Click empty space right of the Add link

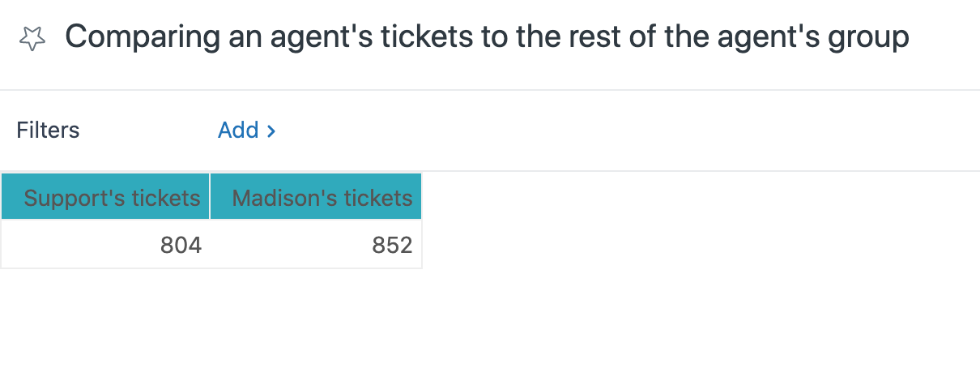pos(567,131)
